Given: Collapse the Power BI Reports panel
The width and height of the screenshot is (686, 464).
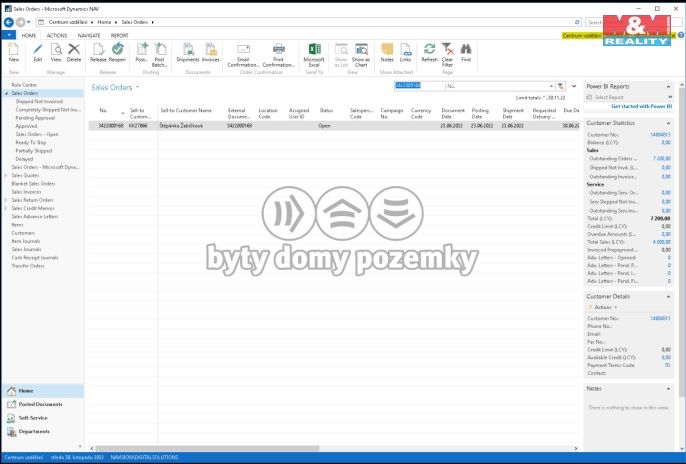Looking at the screenshot, I should coord(668,87).
